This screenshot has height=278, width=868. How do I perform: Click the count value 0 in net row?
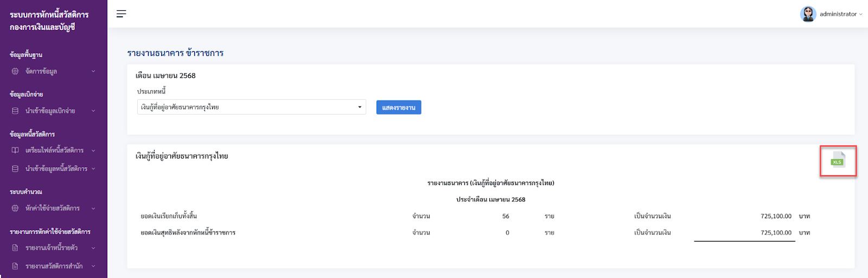[x=507, y=232]
